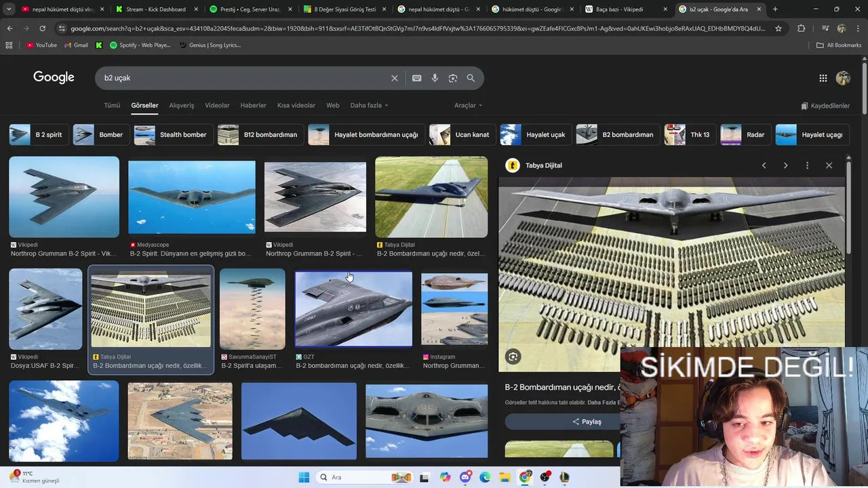Select Ucan kanat suggestion chip
The width and height of the screenshot is (868, 488).
point(461,135)
